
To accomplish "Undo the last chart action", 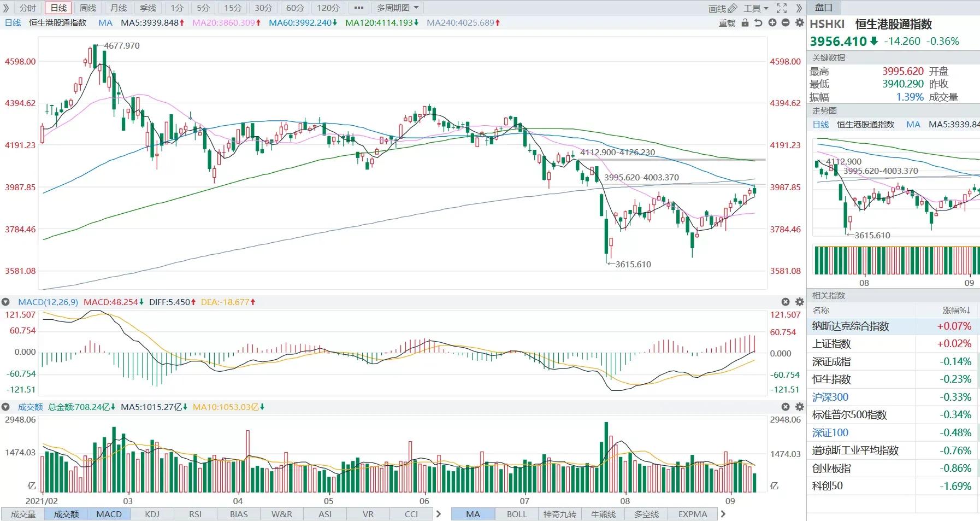I will click(758, 23).
